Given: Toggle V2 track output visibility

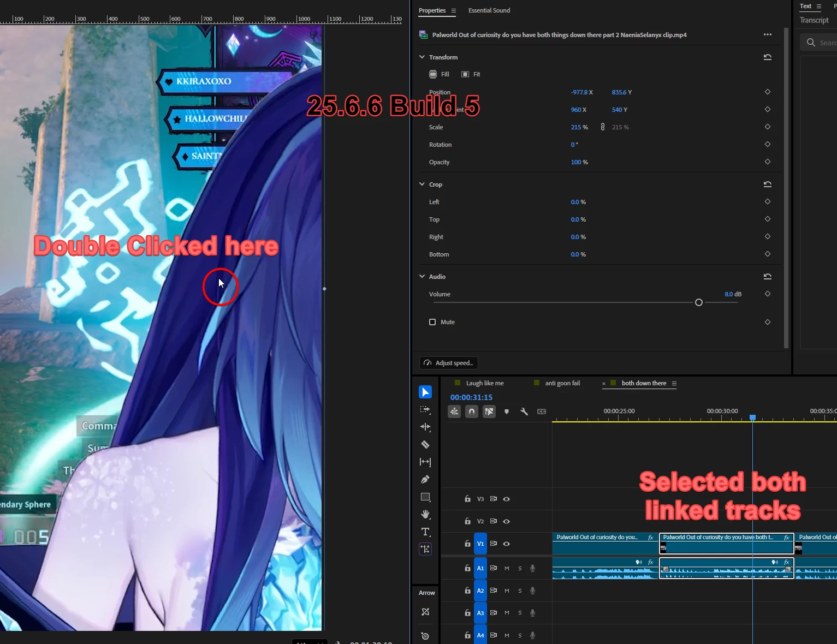Looking at the screenshot, I should (506, 521).
